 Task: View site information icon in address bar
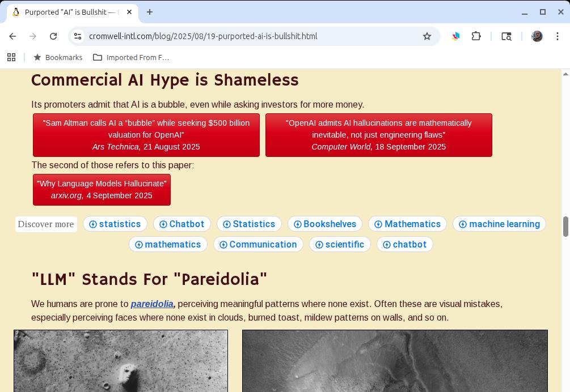point(78,36)
